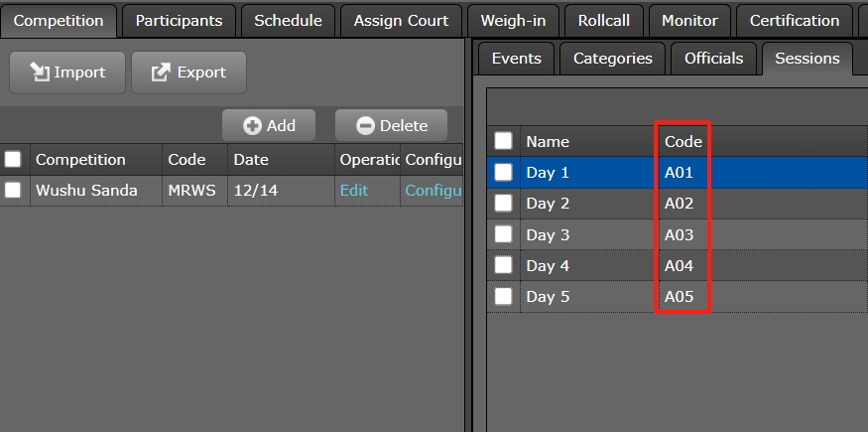Image resolution: width=868 pixels, height=432 pixels.
Task: Switch to the Schedule tab
Action: [288, 20]
